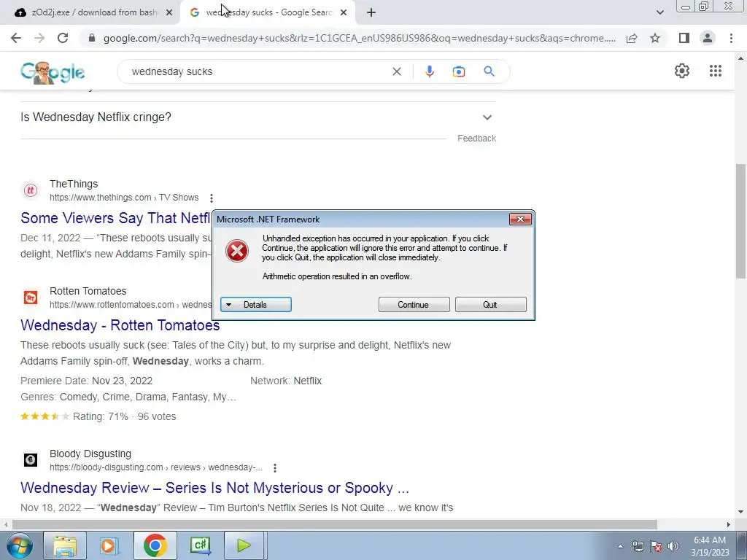Click the Chrome forward arrow
This screenshot has height=560, width=747.
[x=39, y=38]
